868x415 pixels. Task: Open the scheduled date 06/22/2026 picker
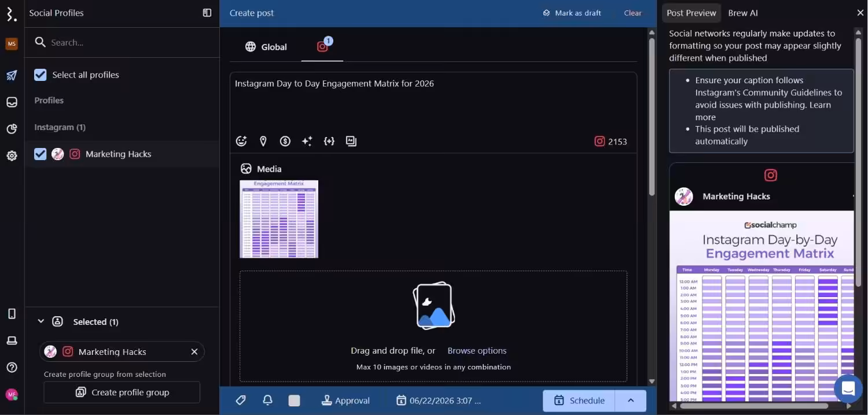(x=439, y=401)
